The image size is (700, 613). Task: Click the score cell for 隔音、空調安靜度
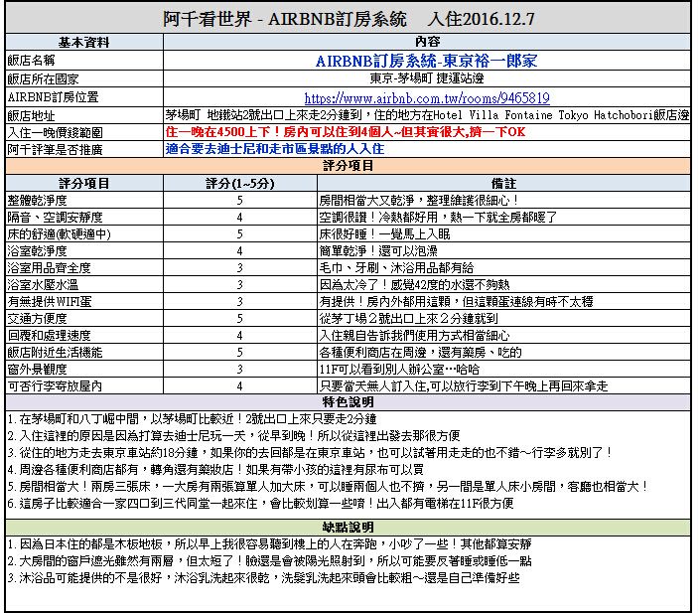240,218
